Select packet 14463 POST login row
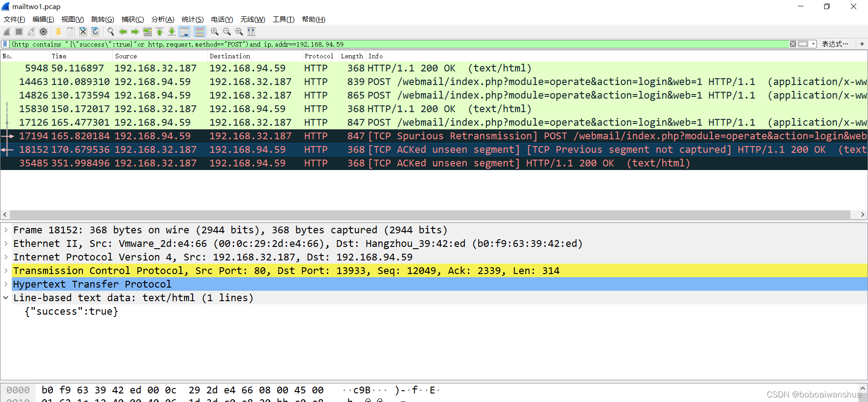This screenshot has height=402, width=868. coord(434,82)
